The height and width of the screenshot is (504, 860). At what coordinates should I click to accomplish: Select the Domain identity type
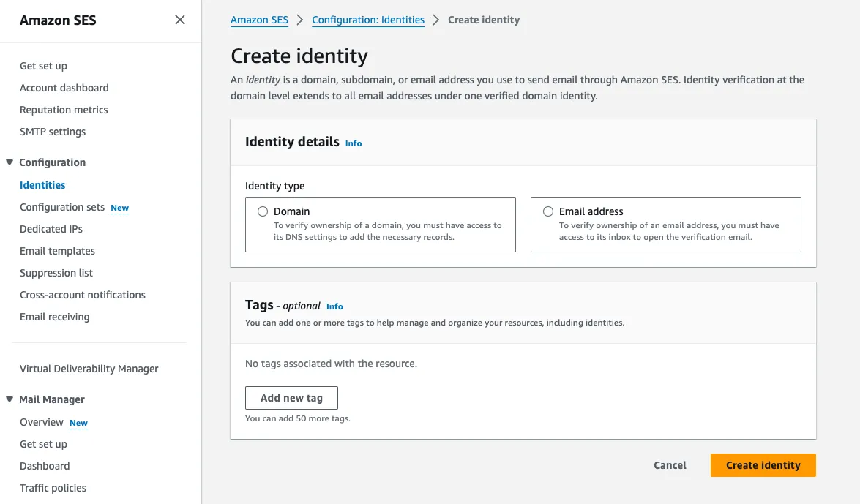click(x=262, y=211)
